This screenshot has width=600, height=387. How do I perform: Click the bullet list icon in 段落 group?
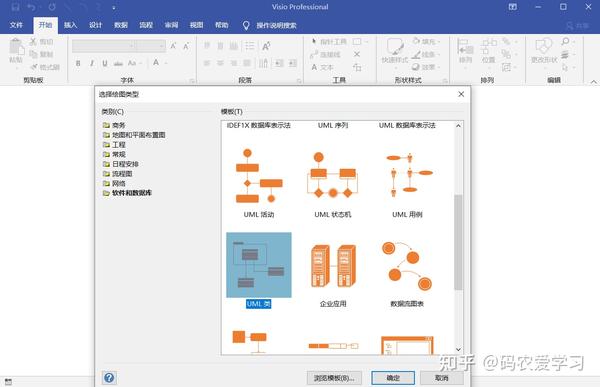point(249,46)
